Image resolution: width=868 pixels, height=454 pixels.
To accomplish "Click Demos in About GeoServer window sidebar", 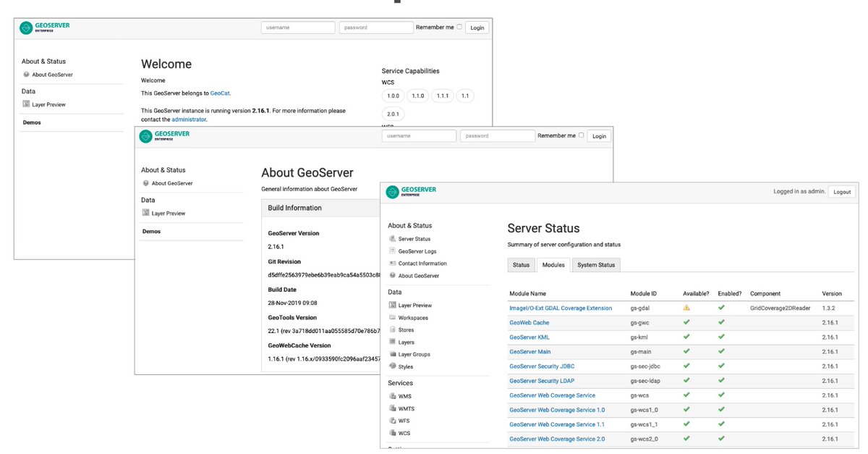I will (152, 231).
